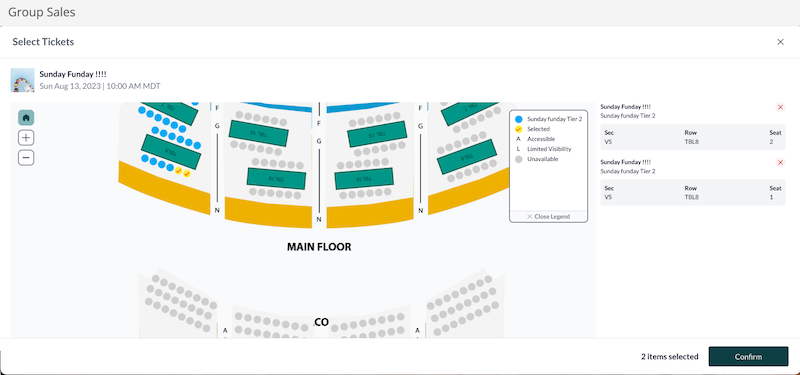
Task: Open the Group Sales header
Action: pos(42,12)
